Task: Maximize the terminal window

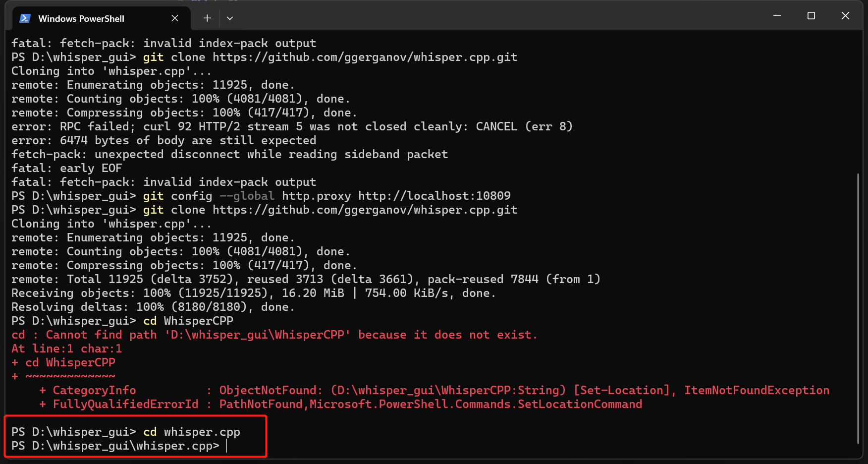Action: (811, 16)
